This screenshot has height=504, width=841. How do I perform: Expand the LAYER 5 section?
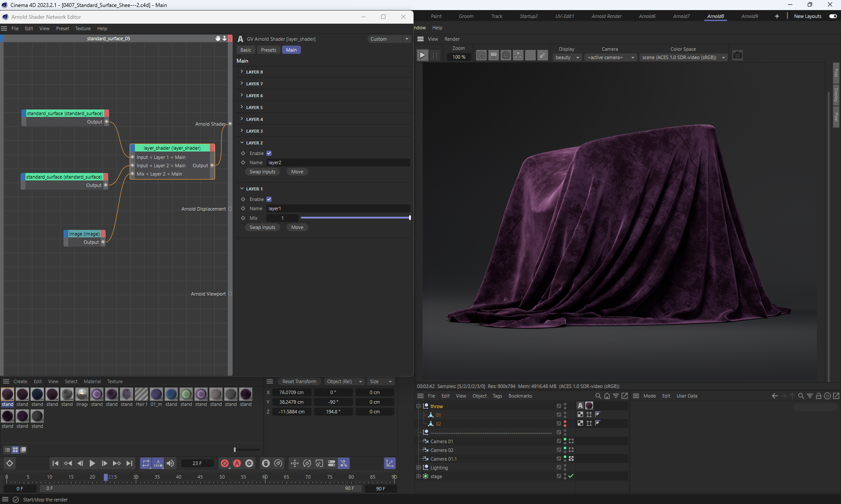pyautogui.click(x=254, y=107)
